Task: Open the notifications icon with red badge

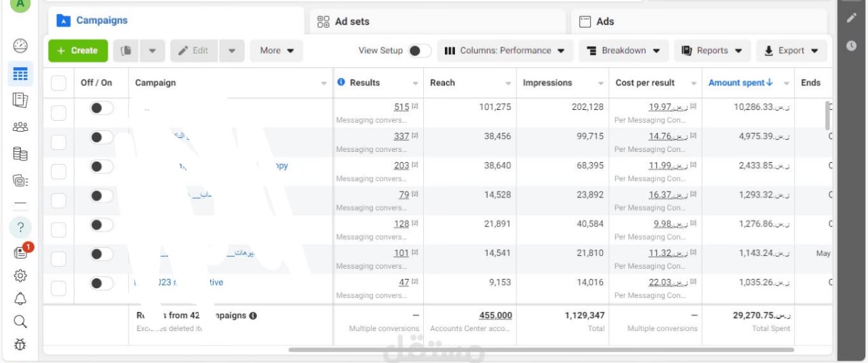Action: 22,252
